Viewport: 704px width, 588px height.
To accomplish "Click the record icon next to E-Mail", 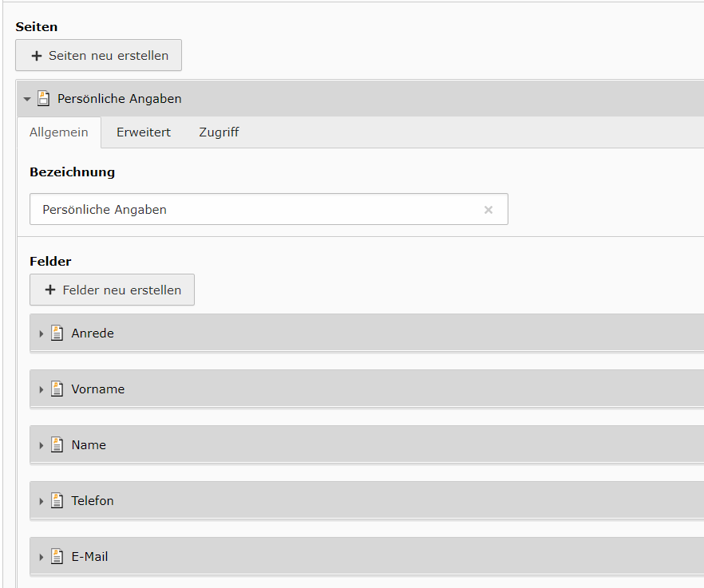I will [x=57, y=557].
